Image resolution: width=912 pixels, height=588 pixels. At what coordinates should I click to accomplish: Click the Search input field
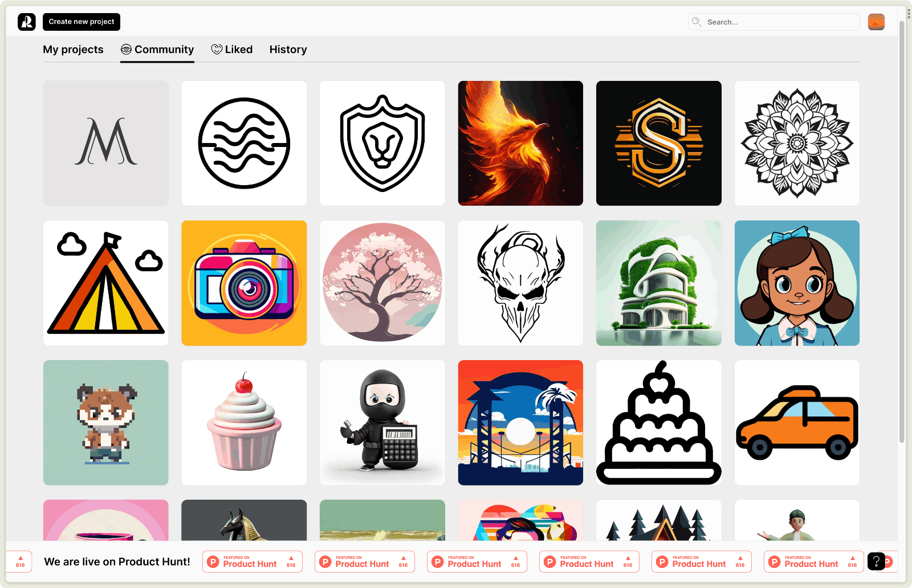(x=774, y=22)
